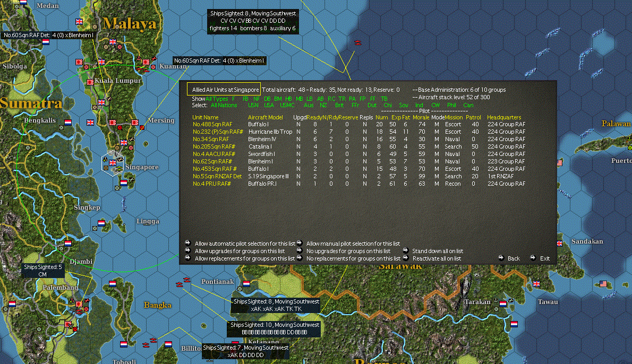Click the Ships Sighted 10 battleship report label
This screenshot has width=632, height=364.
pos(275,328)
